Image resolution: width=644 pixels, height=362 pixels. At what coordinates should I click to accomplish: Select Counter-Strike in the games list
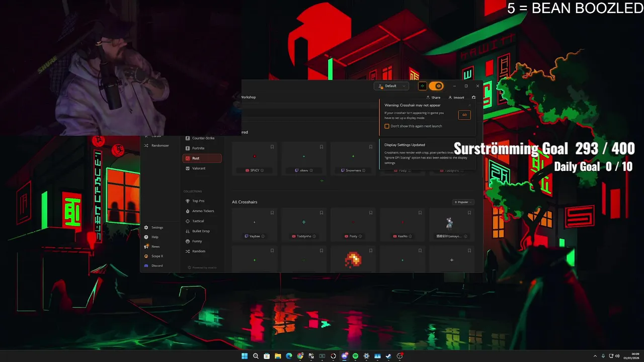click(x=202, y=138)
